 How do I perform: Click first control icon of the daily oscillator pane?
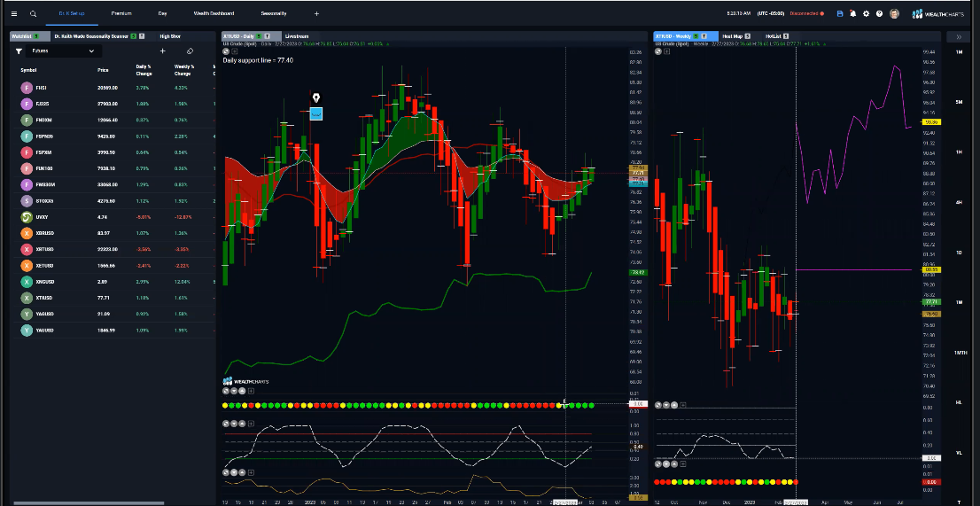tap(226, 424)
